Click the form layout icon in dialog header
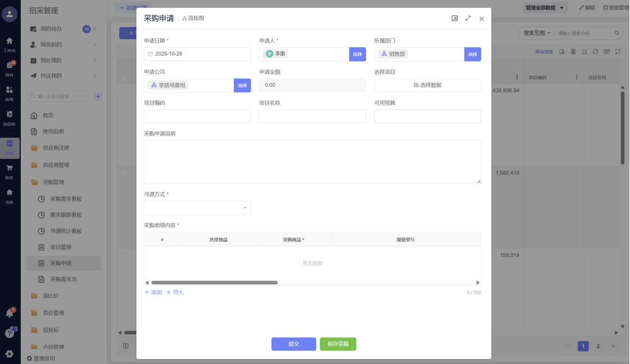Image resolution: width=630 pixels, height=364 pixels. pyautogui.click(x=455, y=19)
